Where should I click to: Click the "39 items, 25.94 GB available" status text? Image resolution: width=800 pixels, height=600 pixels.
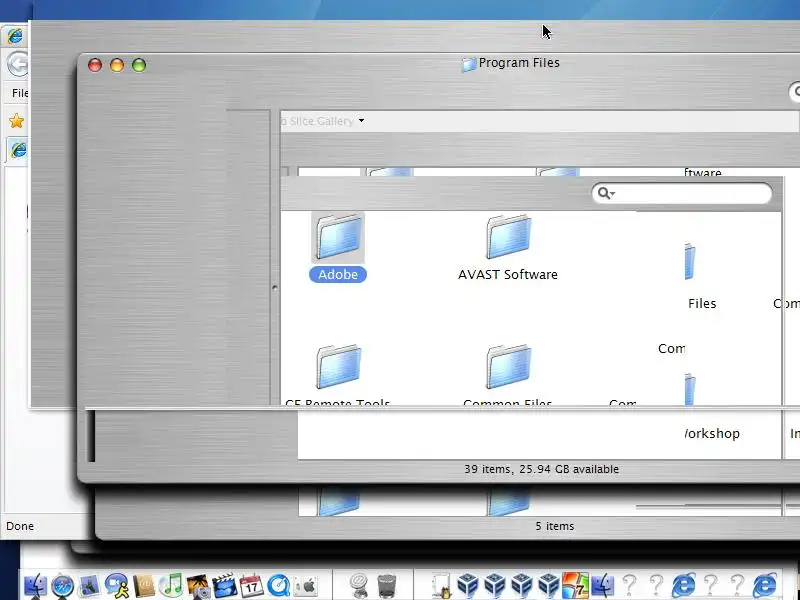(541, 469)
